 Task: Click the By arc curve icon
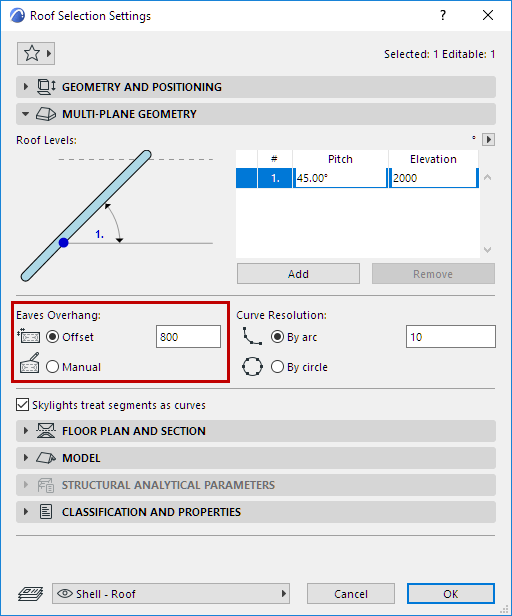pos(252,337)
